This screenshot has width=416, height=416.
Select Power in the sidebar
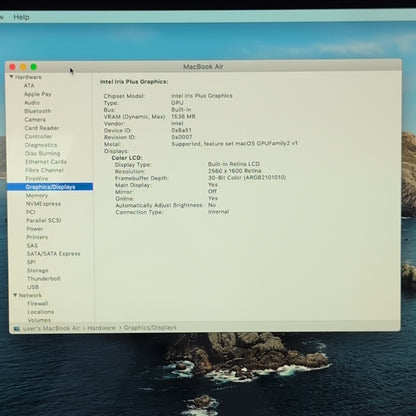pyautogui.click(x=35, y=229)
